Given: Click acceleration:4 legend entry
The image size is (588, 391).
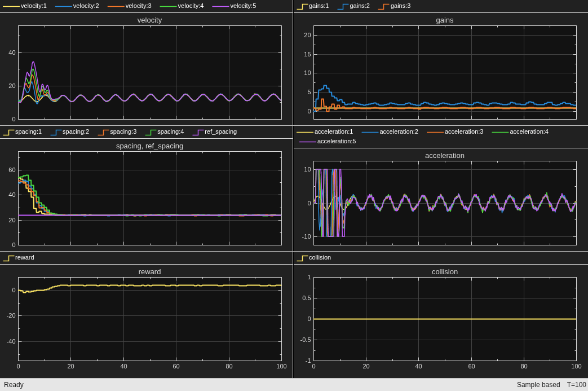Looking at the screenshot, I should tap(520, 131).
